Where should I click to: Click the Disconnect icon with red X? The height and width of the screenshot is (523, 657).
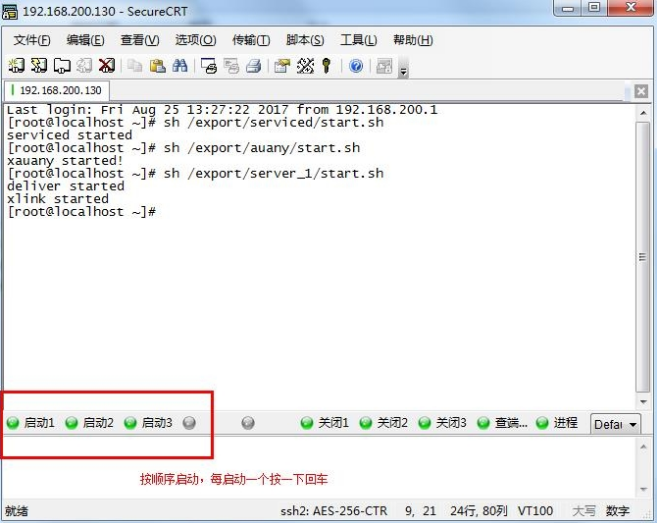coord(107,66)
